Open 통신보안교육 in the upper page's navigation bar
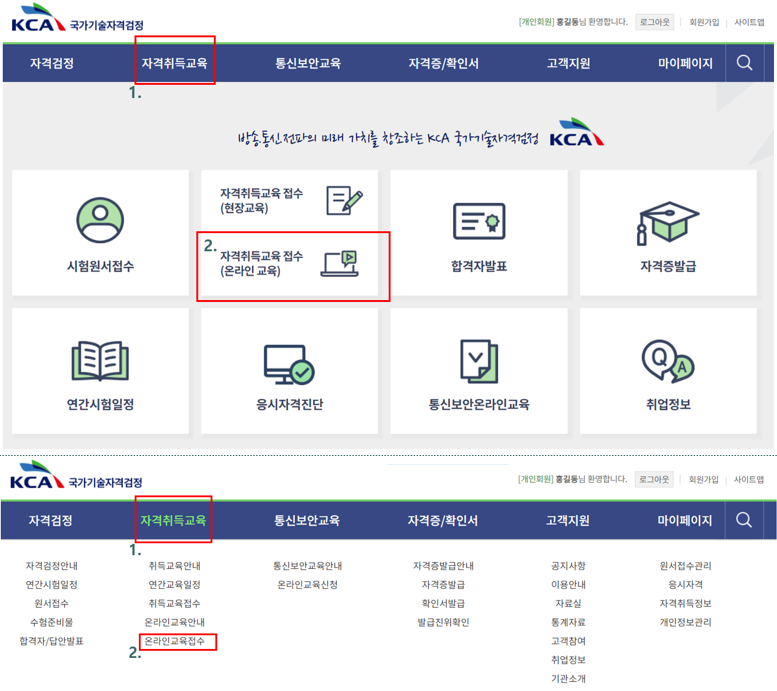This screenshot has height=691, width=777. coord(308,63)
